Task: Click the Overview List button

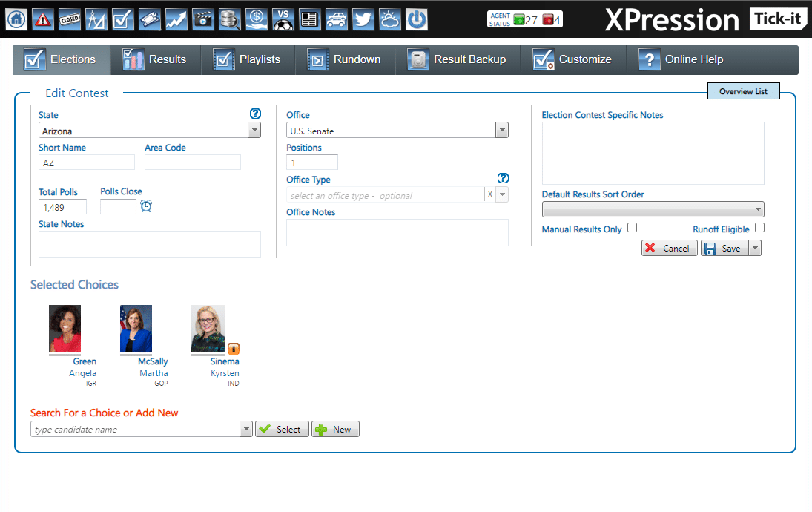Action: tap(744, 91)
